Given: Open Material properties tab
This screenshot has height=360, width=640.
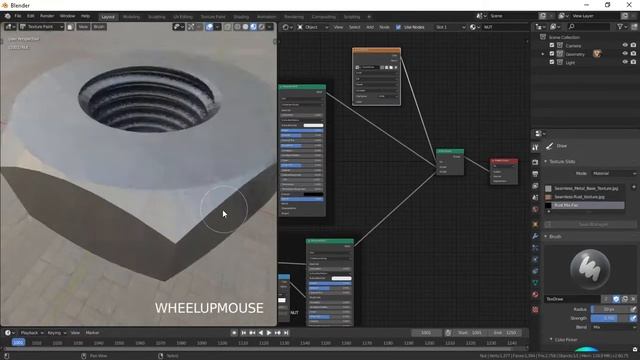Looking at the screenshot, I should (x=536, y=294).
